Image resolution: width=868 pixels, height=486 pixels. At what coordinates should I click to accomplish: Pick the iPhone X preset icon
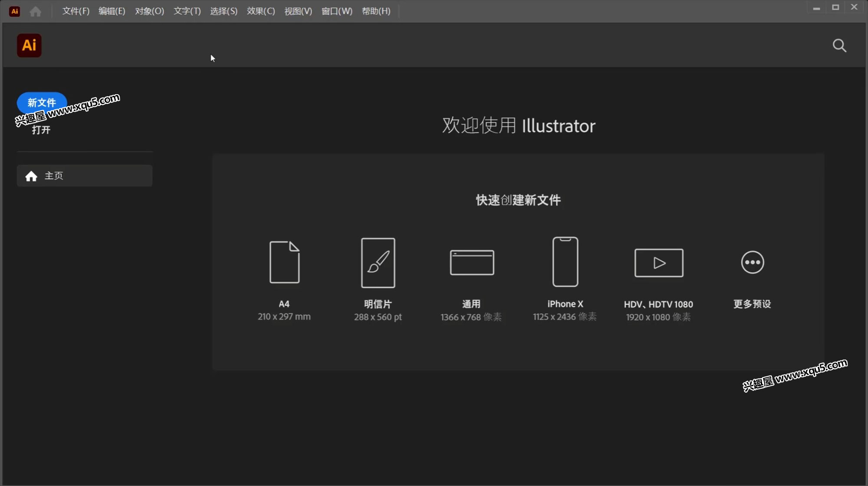pyautogui.click(x=565, y=262)
